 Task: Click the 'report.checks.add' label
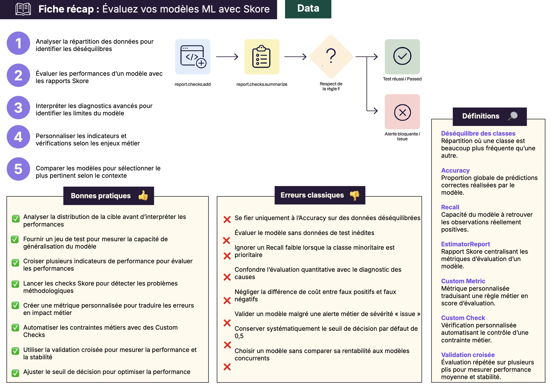pos(193,84)
